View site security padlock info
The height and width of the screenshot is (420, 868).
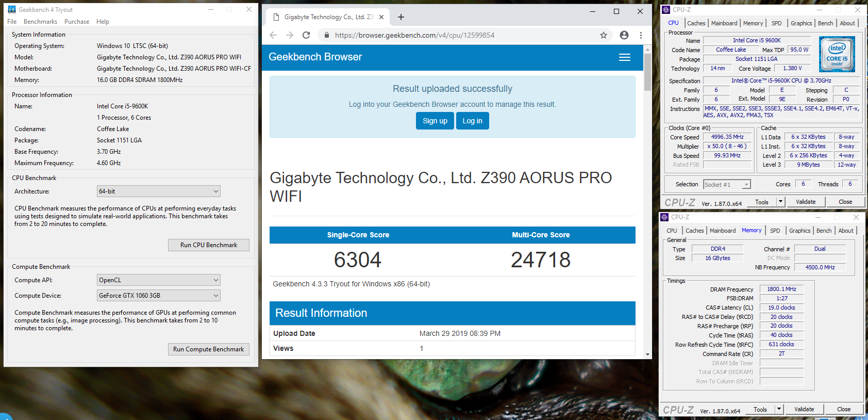click(x=326, y=35)
